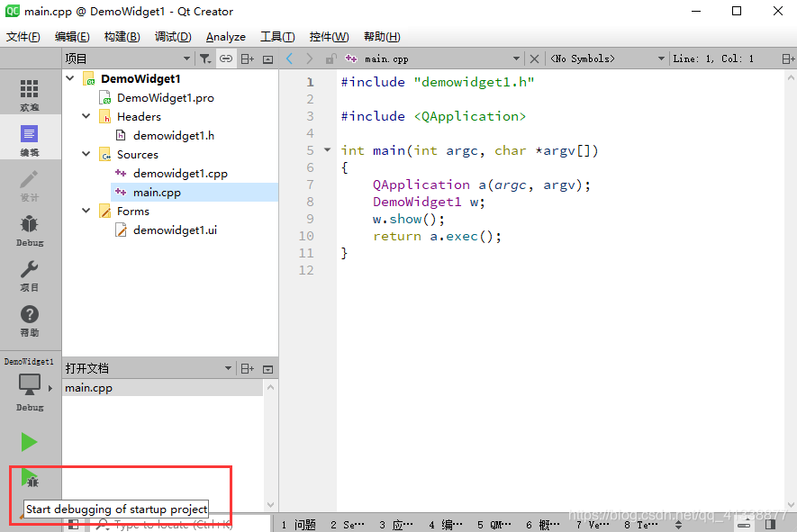
Task: Split the Open Documents (打开文档) pane
Action: click(248, 369)
